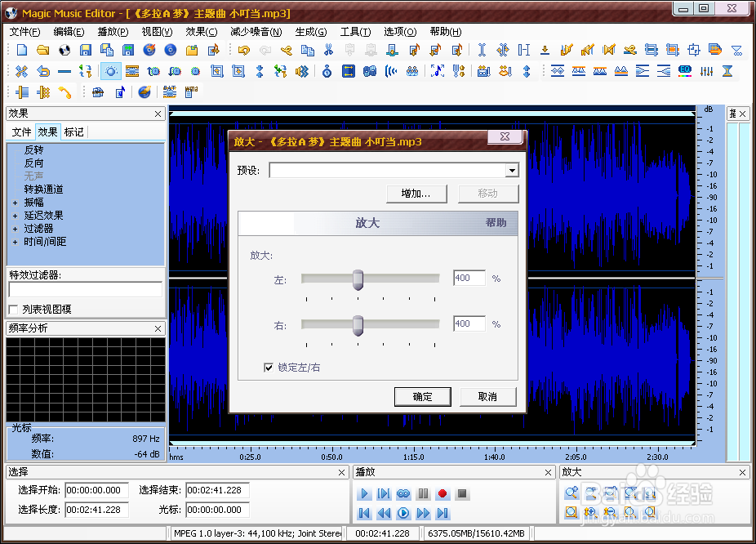Click the red Record button
Viewport: 756px width, 544px height.
[442, 494]
